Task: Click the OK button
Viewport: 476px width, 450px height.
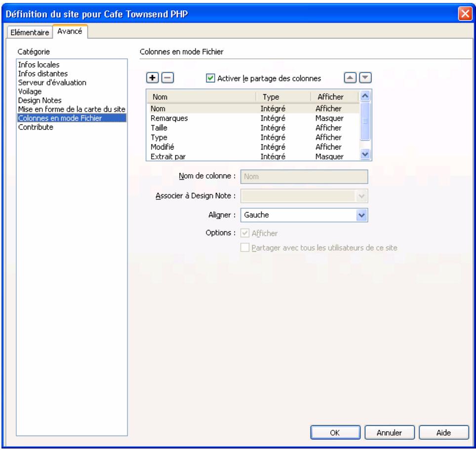Action: [335, 432]
